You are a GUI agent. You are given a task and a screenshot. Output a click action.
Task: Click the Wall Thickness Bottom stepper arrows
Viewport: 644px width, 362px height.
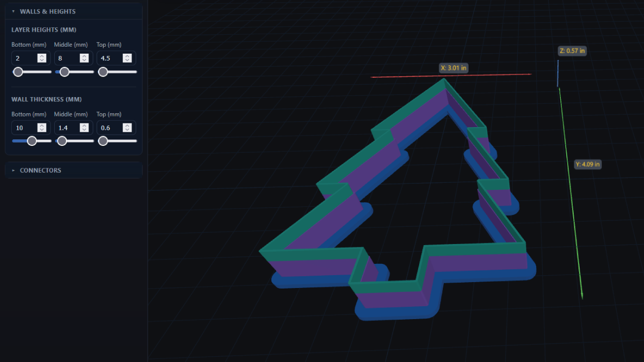tap(41, 128)
